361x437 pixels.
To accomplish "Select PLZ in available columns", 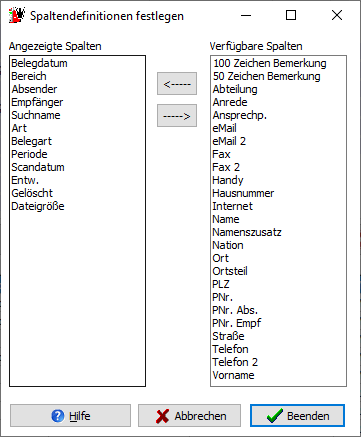I will [x=221, y=284].
